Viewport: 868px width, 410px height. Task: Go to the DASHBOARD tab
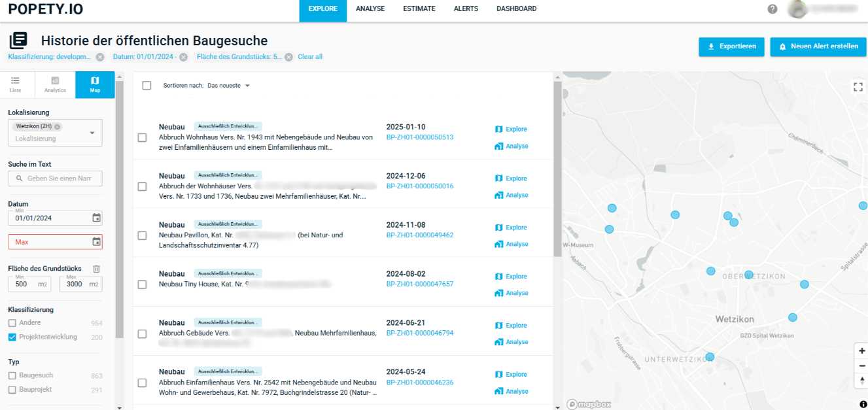tap(516, 9)
